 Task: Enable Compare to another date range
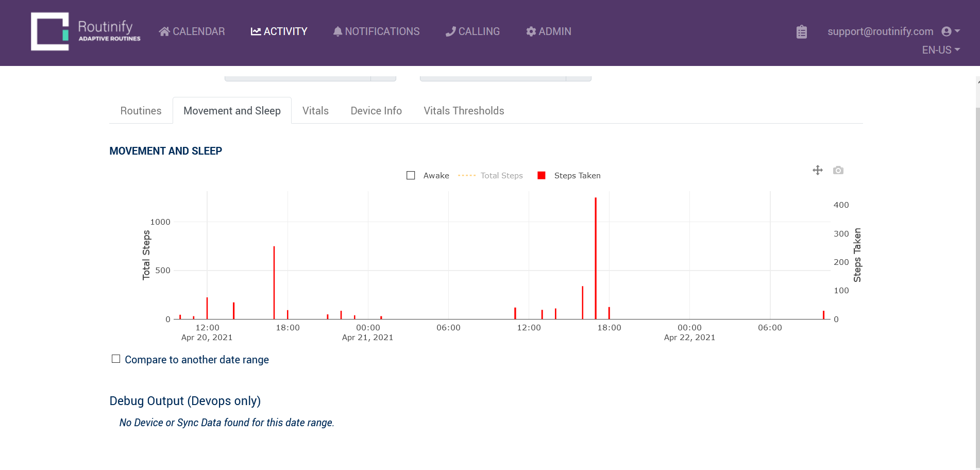click(x=116, y=359)
